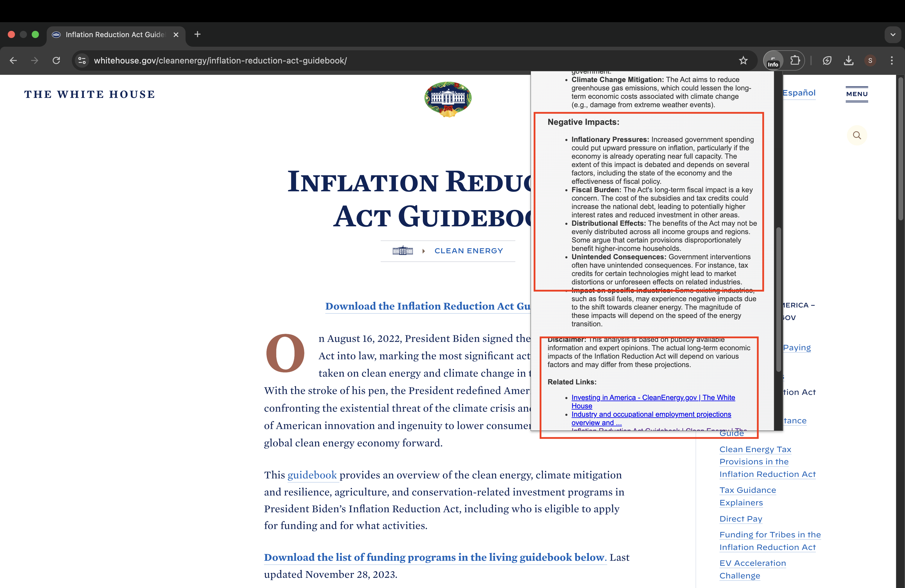Screen dimensions: 905x588
Task: Open the site MENU button
Action: coord(857,94)
